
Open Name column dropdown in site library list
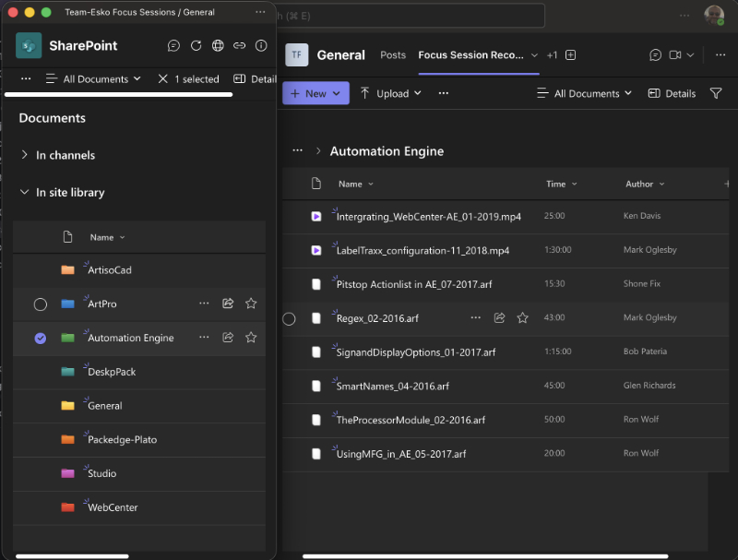pos(107,237)
